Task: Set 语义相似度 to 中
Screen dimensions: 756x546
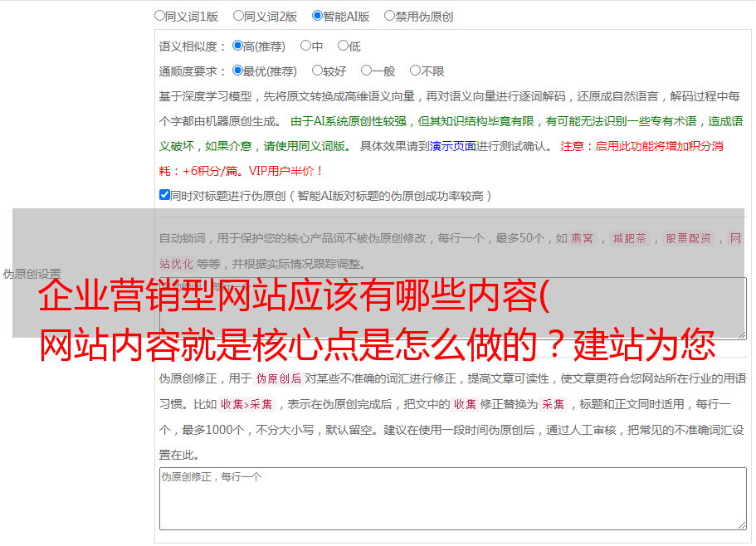Action: [305, 46]
